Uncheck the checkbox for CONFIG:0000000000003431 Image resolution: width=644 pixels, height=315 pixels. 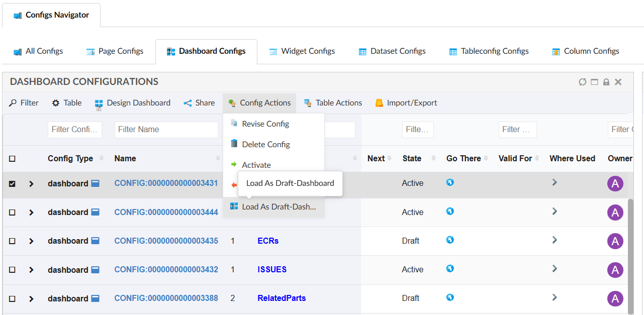coord(13,184)
